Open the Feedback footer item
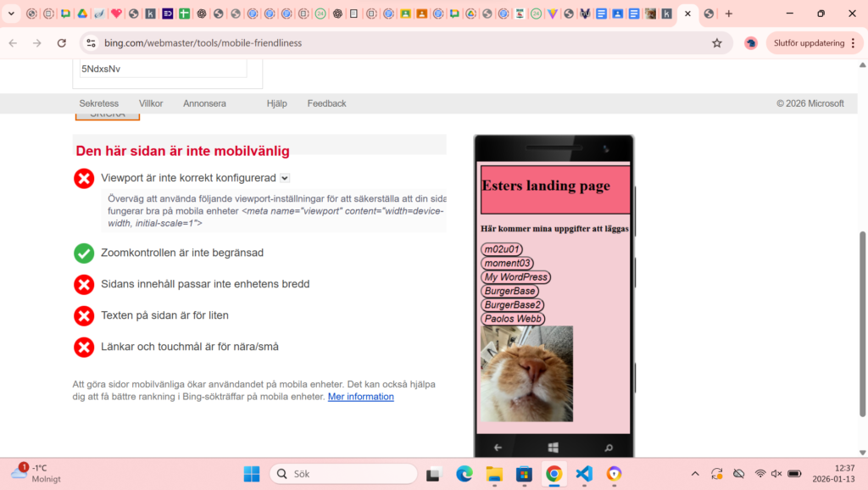The height and width of the screenshot is (490, 868). pyautogui.click(x=326, y=103)
